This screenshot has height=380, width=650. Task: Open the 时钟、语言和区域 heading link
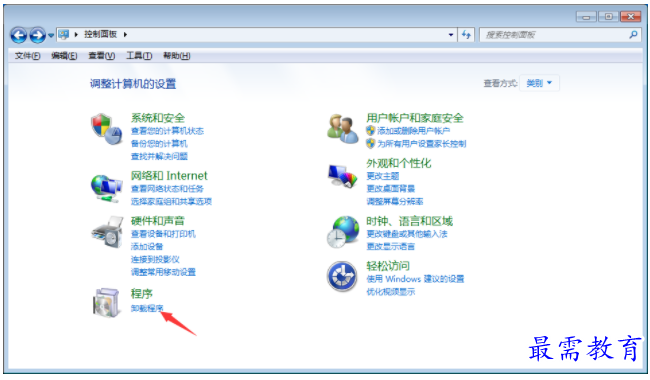point(410,221)
